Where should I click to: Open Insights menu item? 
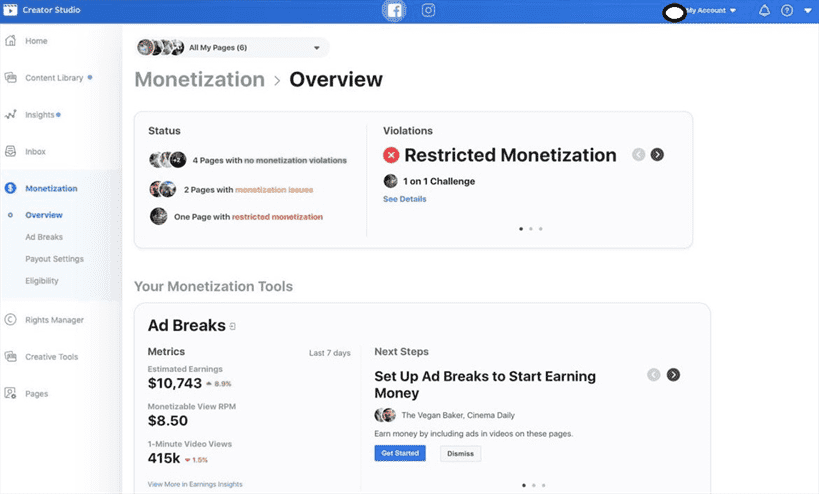[40, 115]
